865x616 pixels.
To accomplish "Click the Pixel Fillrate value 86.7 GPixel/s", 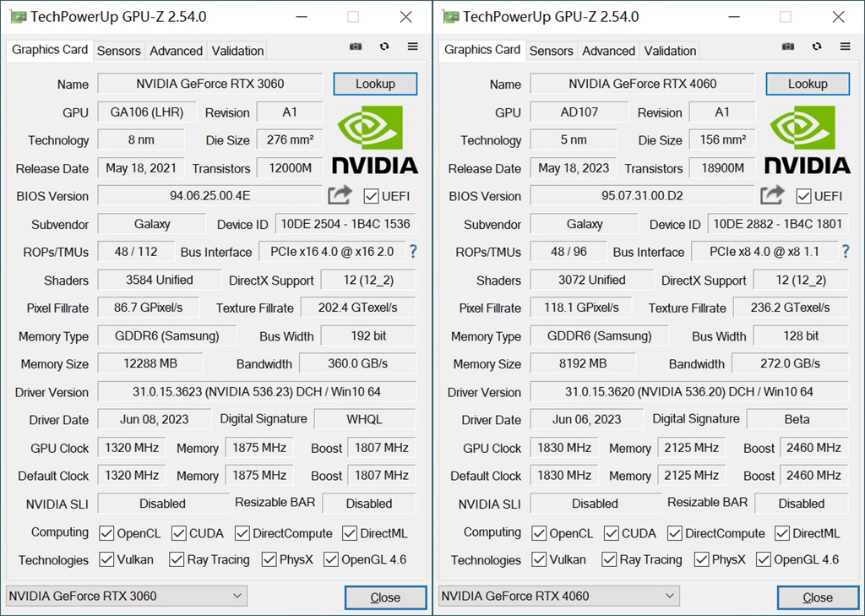I will point(149,308).
